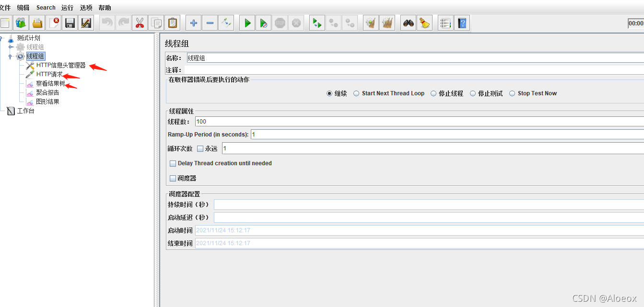Click the Redo arrow icon
The image size is (644, 307).
coord(124,23)
